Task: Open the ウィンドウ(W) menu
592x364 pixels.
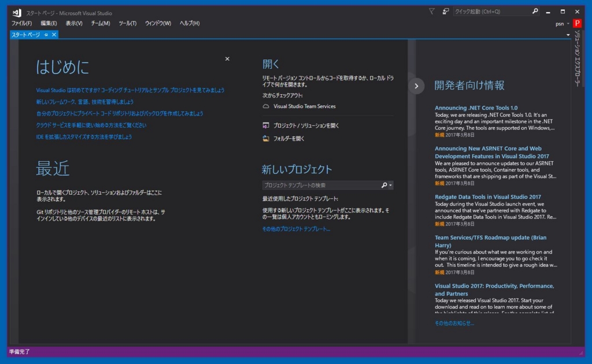Action: [x=158, y=23]
